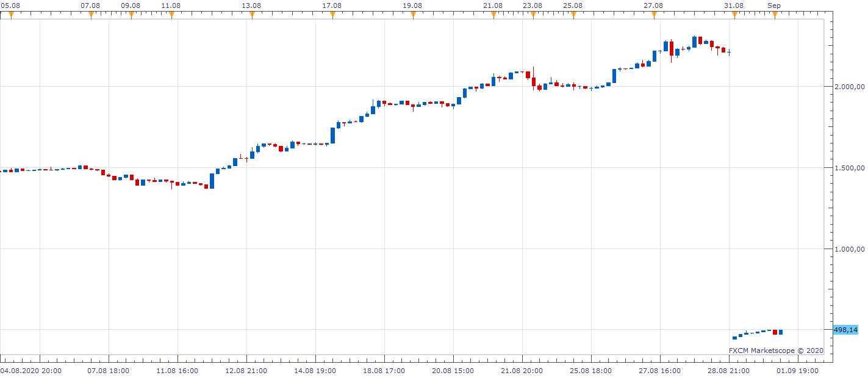The width and height of the screenshot is (868, 378).
Task: Click the 21.08 20:00 time label
Action: click(x=522, y=370)
